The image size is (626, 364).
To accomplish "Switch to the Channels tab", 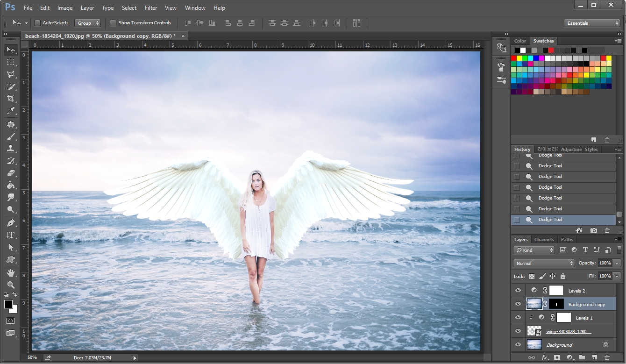I will 544,239.
